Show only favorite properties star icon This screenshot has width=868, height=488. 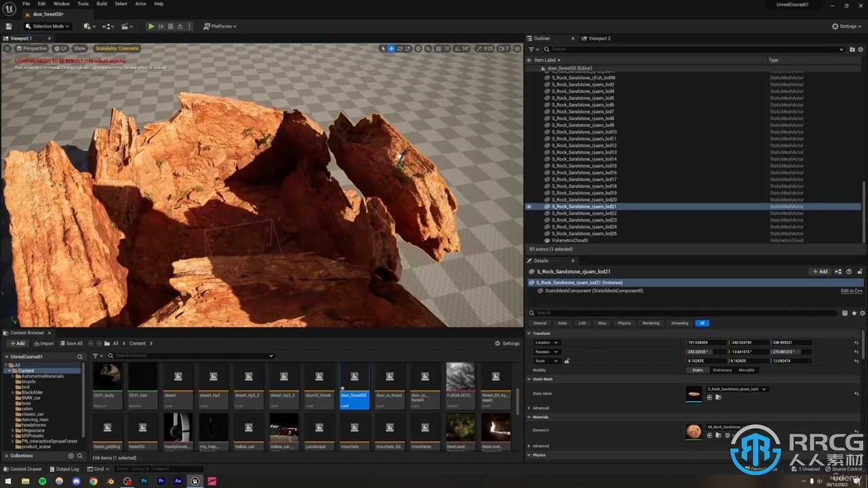[853, 313]
